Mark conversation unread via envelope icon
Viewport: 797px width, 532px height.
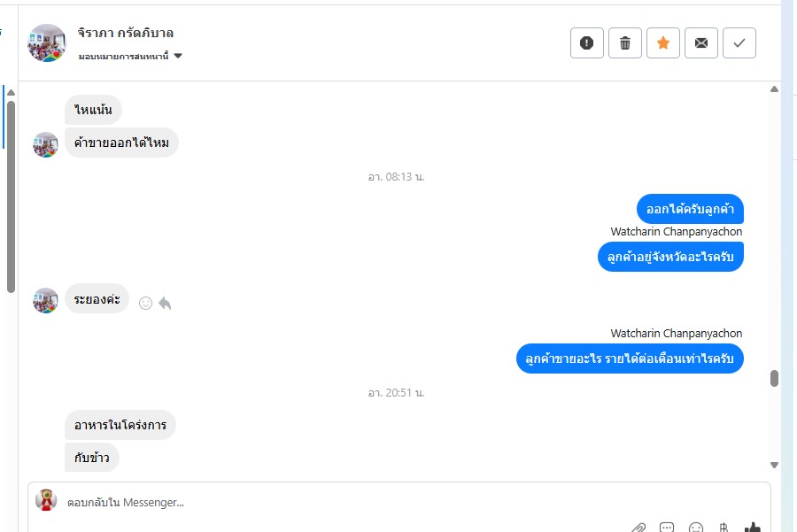tap(701, 43)
